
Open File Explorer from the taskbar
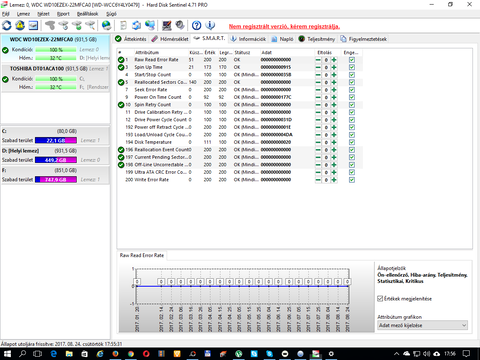(69, 353)
